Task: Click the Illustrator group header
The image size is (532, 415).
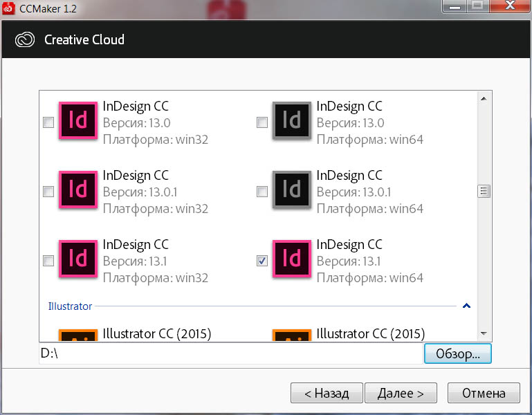Action: 70,306
